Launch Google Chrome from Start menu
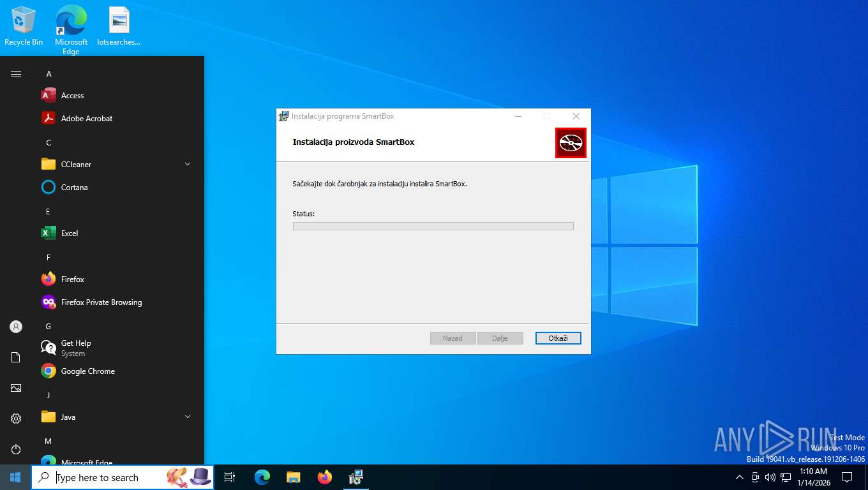The image size is (868, 490). point(117,371)
